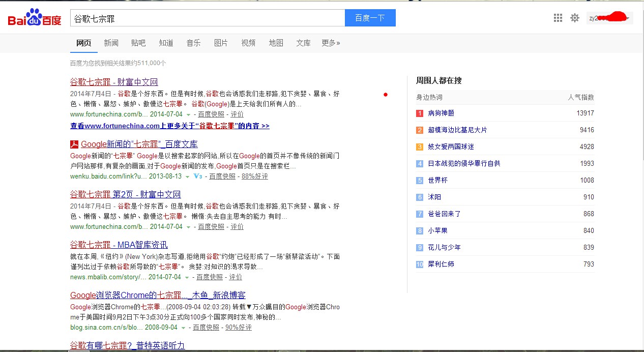This screenshot has height=352, width=644.
Task: Open trending search 超模海边比基尼大片
Action: [457, 130]
